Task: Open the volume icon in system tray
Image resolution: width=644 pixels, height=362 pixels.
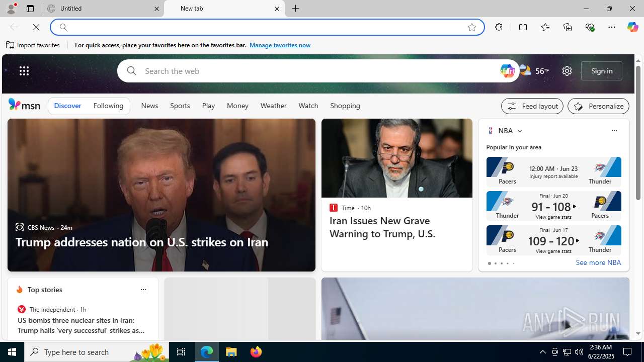Action: (579, 352)
